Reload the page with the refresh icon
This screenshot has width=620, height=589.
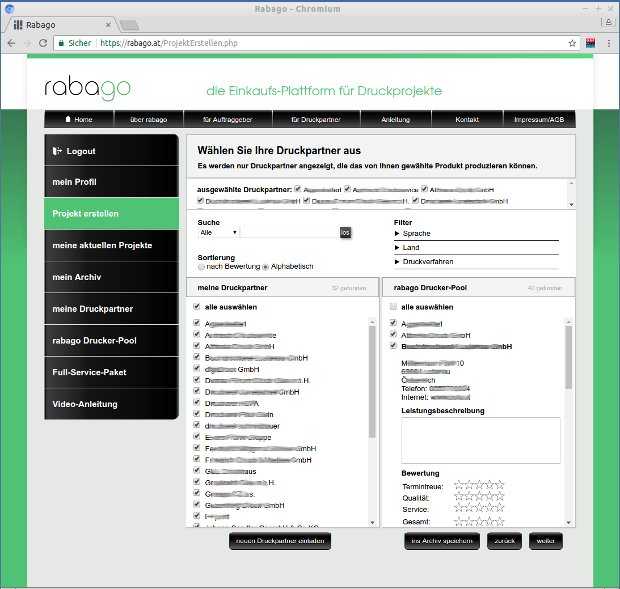coord(43,43)
